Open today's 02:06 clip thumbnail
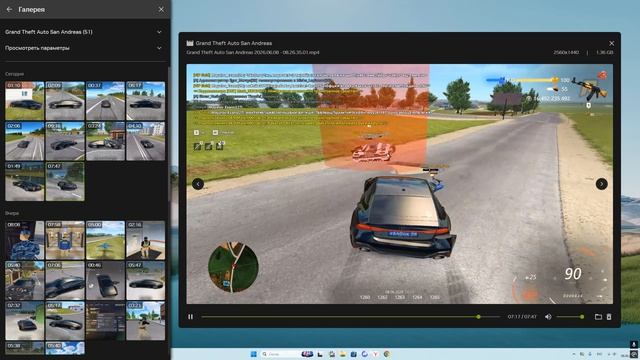The height and width of the screenshot is (360, 640). [x=24, y=141]
